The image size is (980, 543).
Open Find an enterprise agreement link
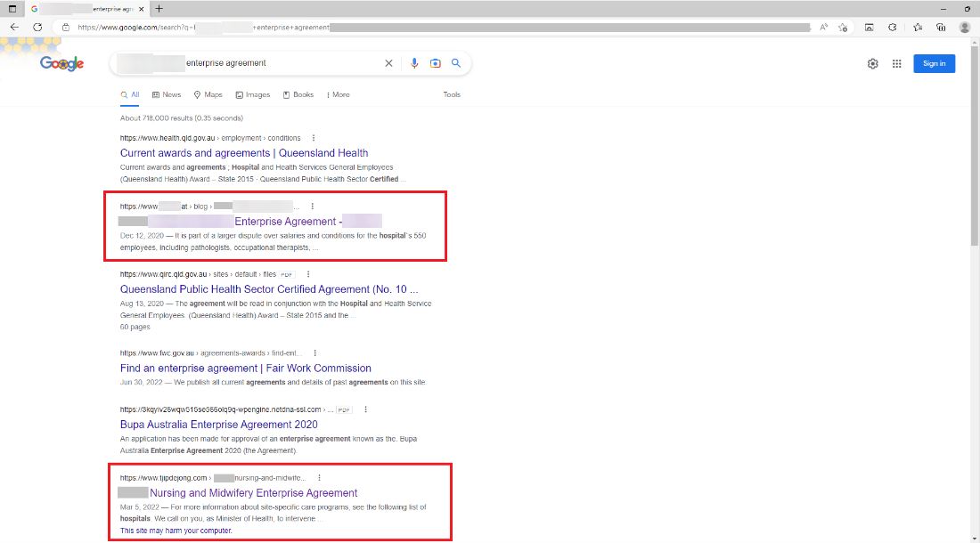(245, 368)
